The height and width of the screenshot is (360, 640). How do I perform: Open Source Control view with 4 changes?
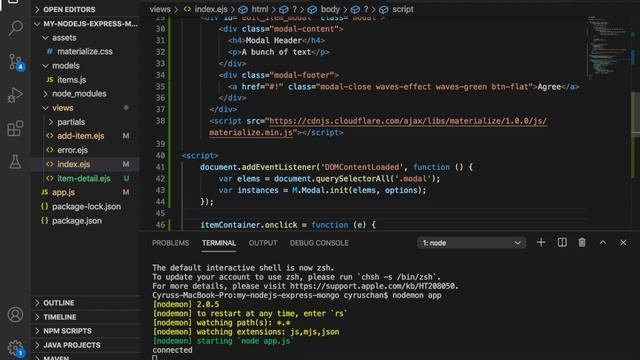15,62
